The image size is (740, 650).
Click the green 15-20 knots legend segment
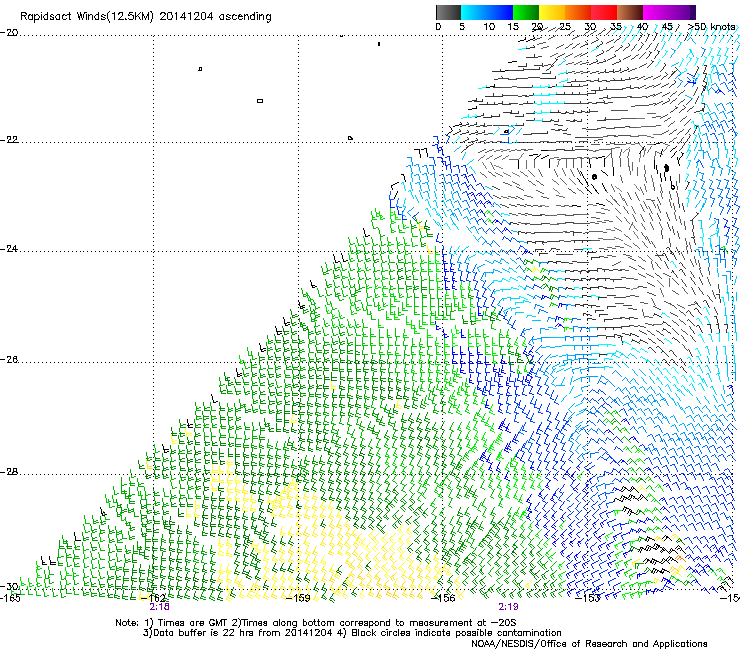[526, 12]
